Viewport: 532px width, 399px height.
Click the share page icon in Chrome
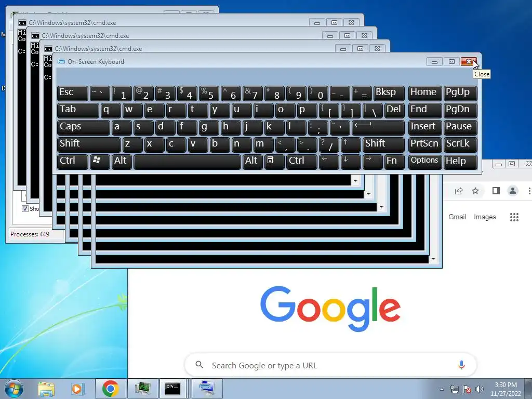click(x=459, y=191)
